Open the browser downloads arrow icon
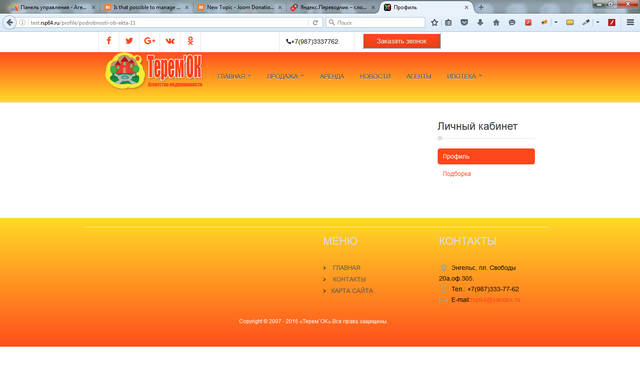The width and height of the screenshot is (640, 382). tap(480, 22)
